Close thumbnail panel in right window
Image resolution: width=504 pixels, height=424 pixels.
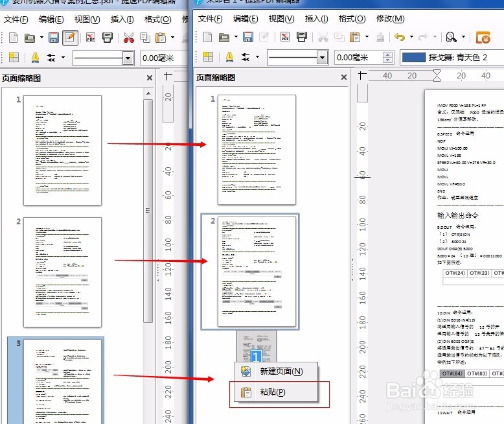point(344,77)
